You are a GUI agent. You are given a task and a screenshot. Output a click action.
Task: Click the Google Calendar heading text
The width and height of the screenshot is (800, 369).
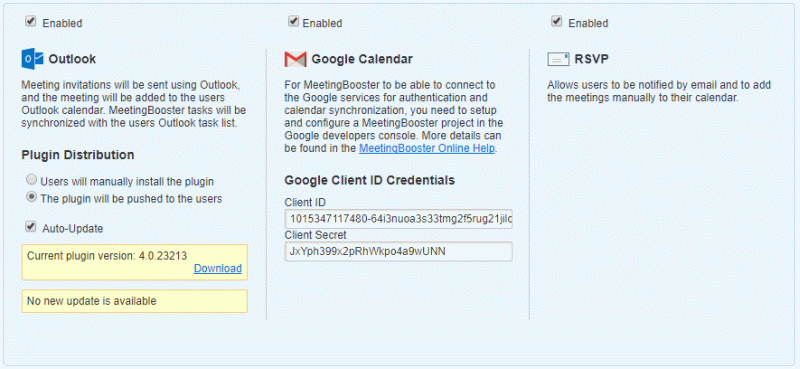tap(362, 59)
